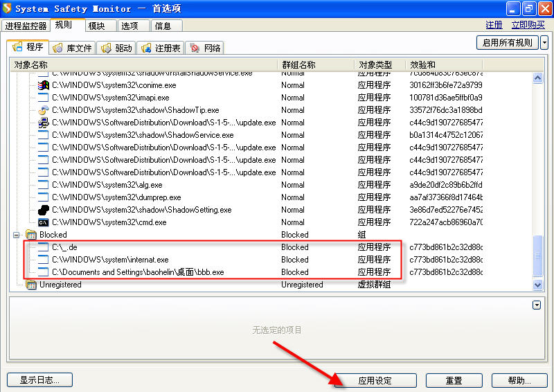Click the cmd.exe console icon

(43, 222)
